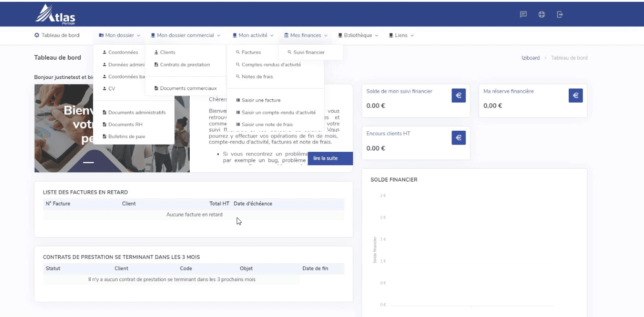Select Coordonnées in Mon dossier menu
644x317 pixels.
(x=120, y=52)
